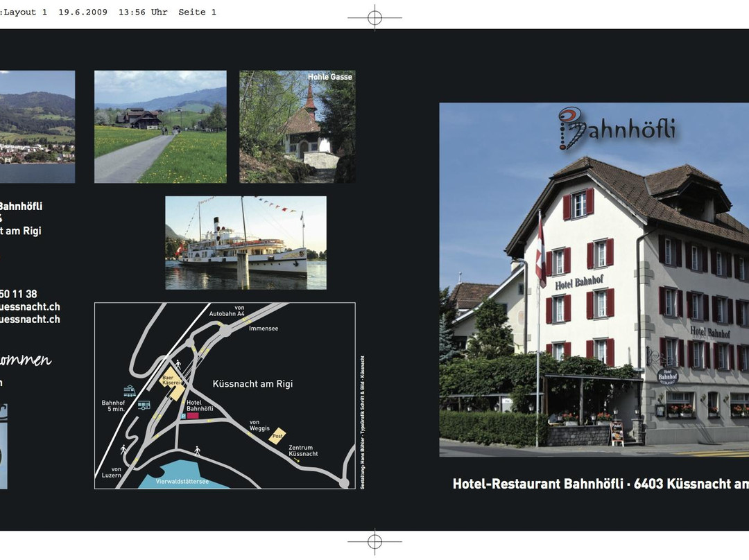Click the pedestrian icon near von Luzern
This screenshot has width=749, height=560.
point(124,449)
